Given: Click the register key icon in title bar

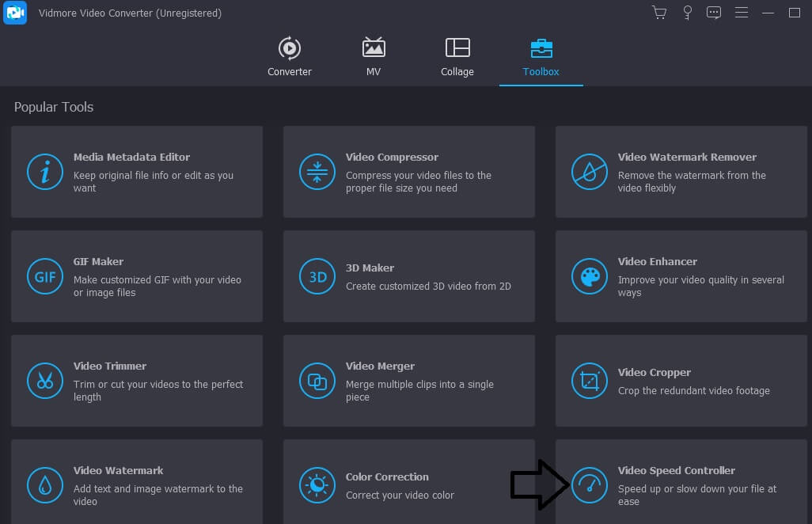Looking at the screenshot, I should [687, 13].
